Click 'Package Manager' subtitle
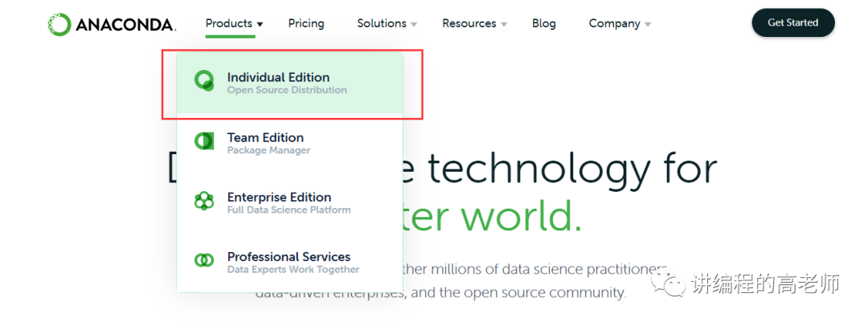This screenshot has height=322, width=868. click(x=268, y=150)
